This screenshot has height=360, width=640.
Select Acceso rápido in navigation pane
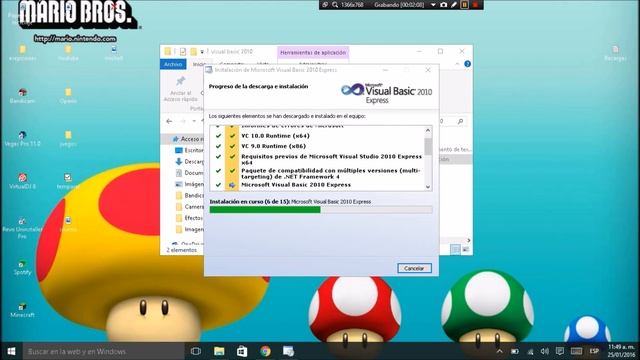(188, 139)
